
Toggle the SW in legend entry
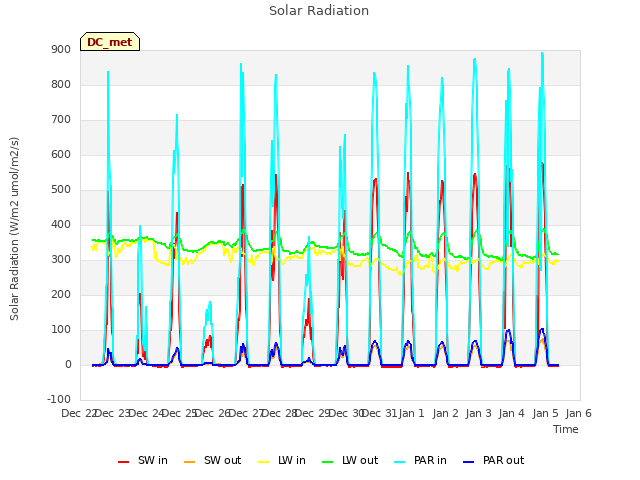(143, 460)
